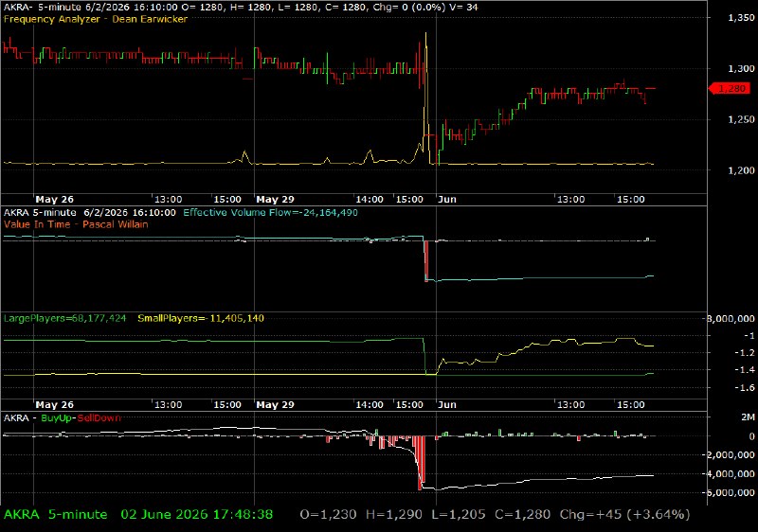Click the 1,200 price axis label
Image resolution: width=758 pixels, height=532 pixels.
[x=741, y=170]
